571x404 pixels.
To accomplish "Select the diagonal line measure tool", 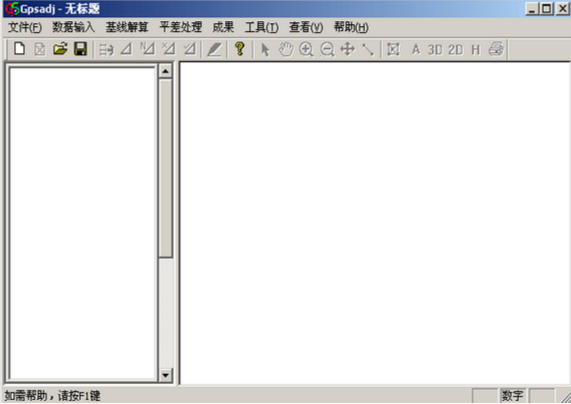I will 368,50.
